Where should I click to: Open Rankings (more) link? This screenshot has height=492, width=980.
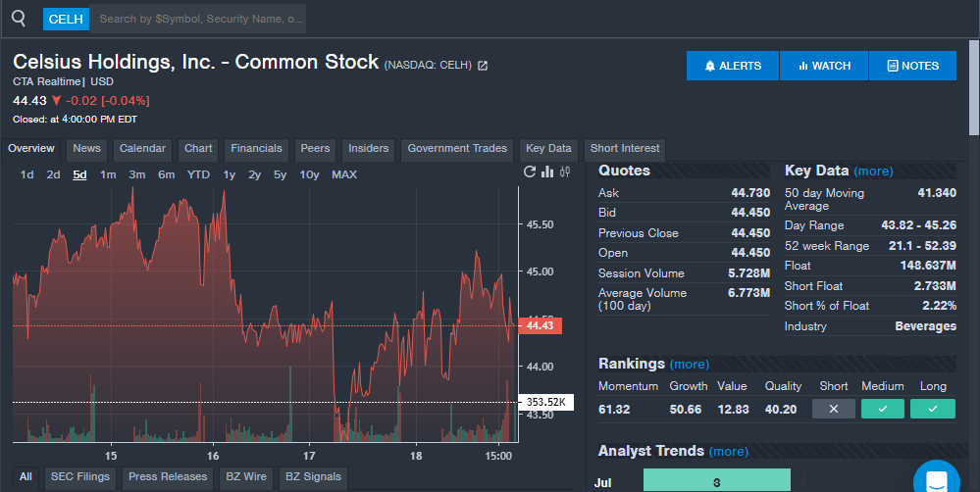690,364
